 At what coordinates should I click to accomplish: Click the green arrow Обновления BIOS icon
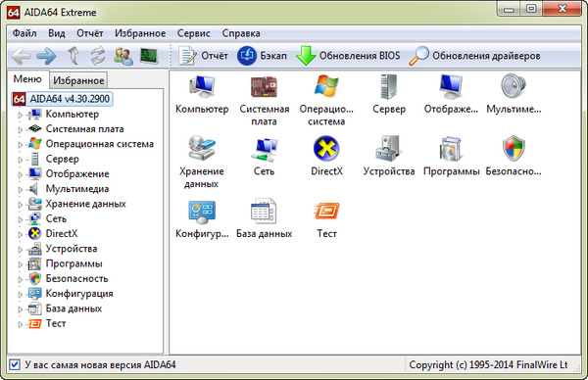[x=306, y=56]
